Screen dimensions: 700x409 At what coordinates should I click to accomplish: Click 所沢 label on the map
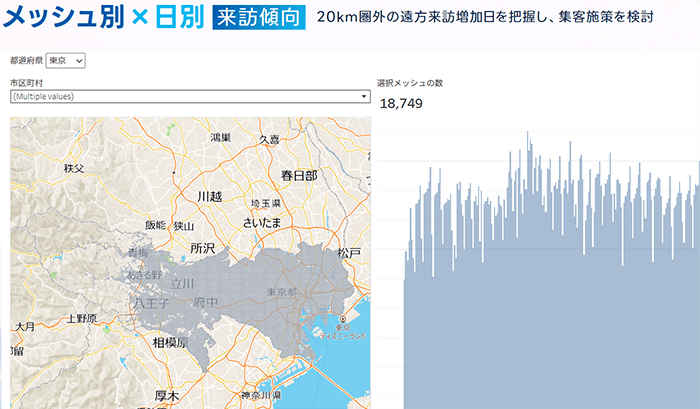[x=203, y=248]
